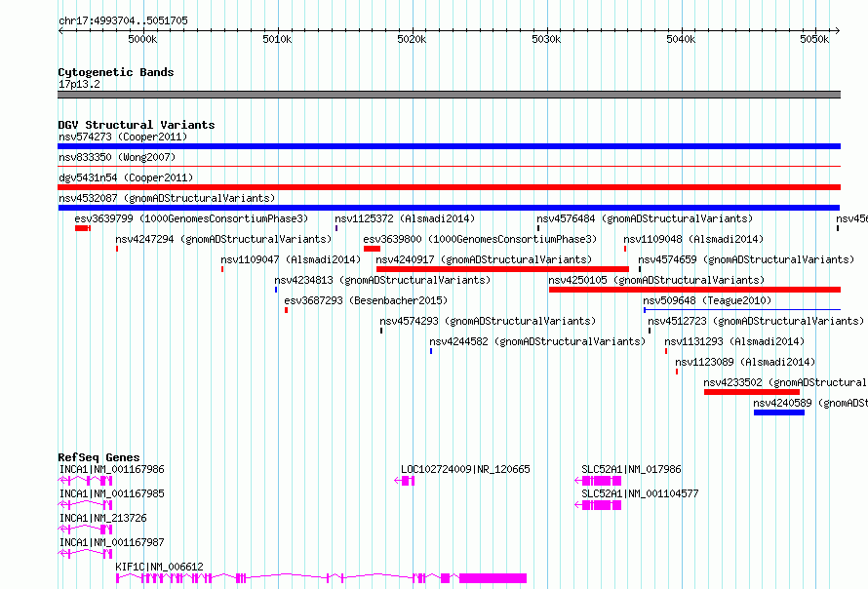This screenshot has width=868, height=589.
Task: Click the nsv4576484 black variant marker
Action: click(538, 228)
